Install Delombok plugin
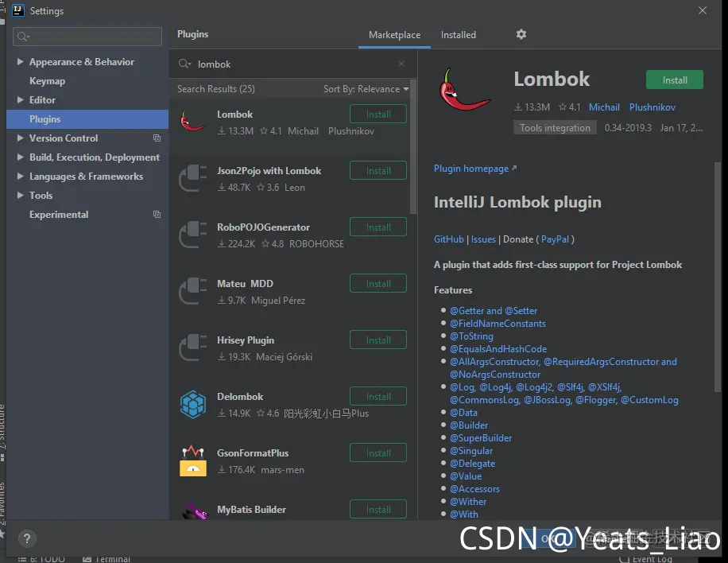 point(378,397)
